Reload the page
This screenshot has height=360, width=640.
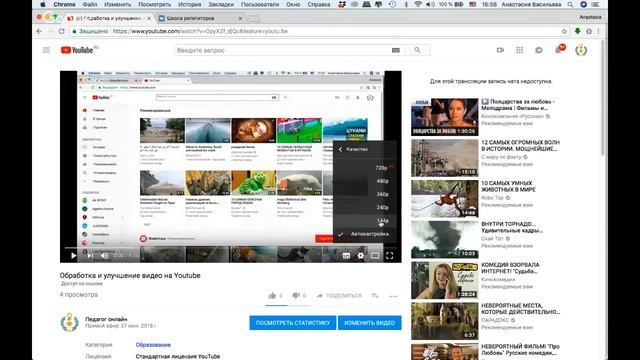(x=62, y=31)
